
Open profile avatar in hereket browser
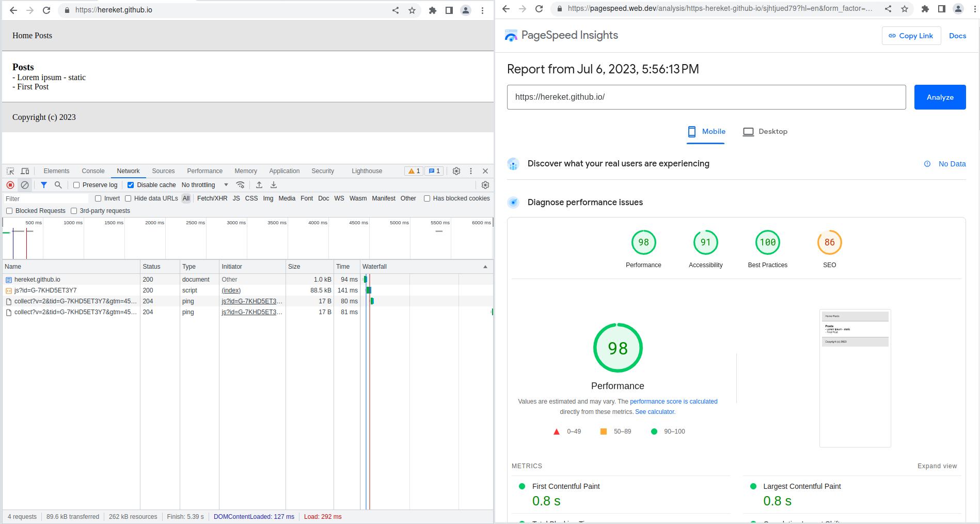pyautogui.click(x=466, y=10)
